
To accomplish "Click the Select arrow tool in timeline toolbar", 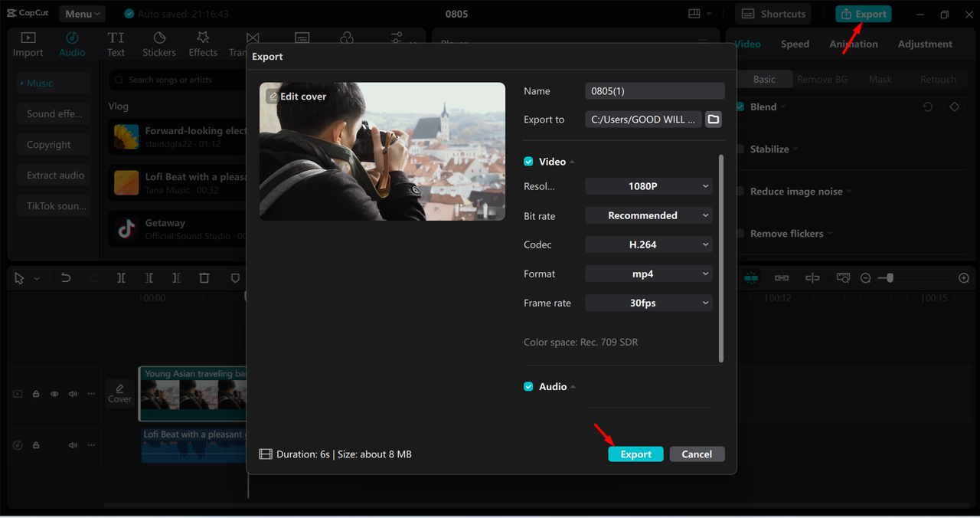I will point(20,278).
